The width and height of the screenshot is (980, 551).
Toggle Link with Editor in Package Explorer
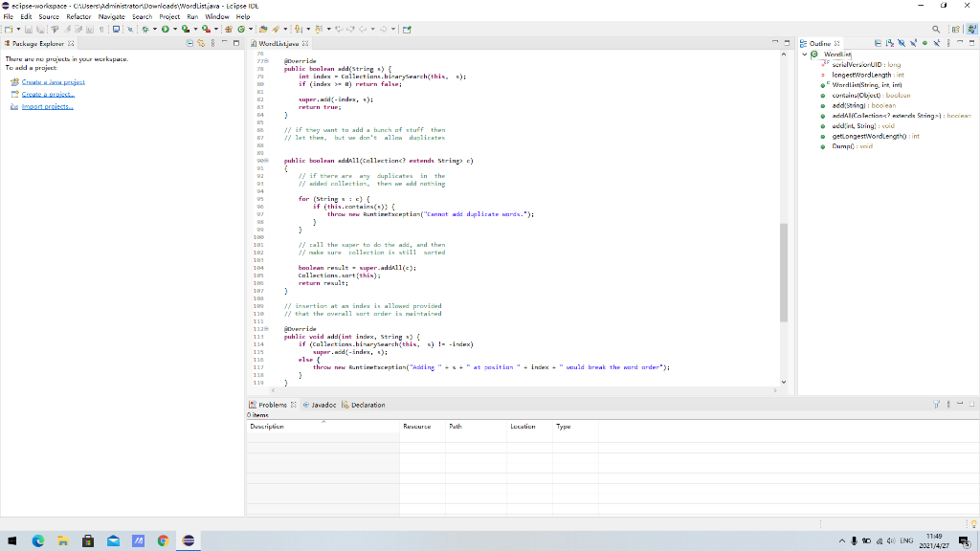coord(201,44)
